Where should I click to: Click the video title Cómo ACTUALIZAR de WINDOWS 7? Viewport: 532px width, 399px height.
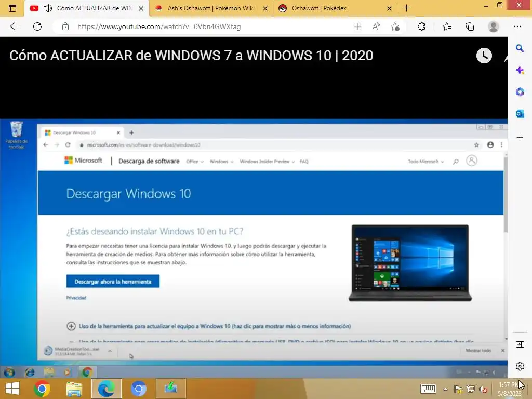click(x=191, y=56)
